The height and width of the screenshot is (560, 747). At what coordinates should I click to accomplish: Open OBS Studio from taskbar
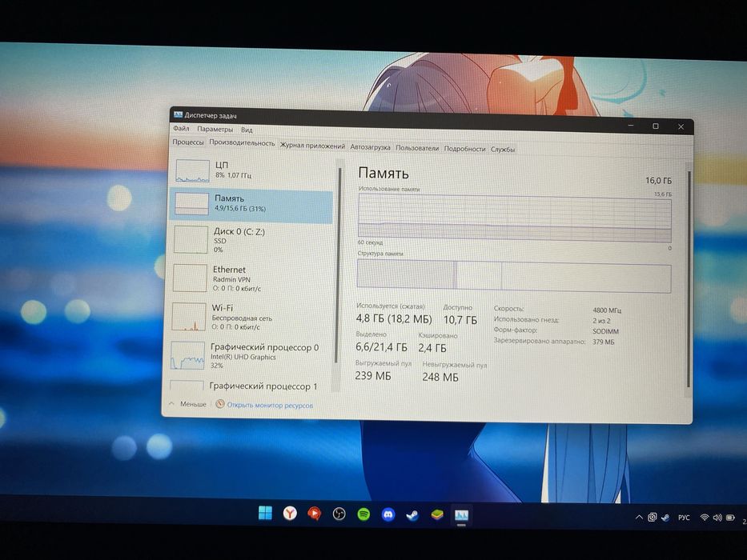pyautogui.click(x=339, y=514)
